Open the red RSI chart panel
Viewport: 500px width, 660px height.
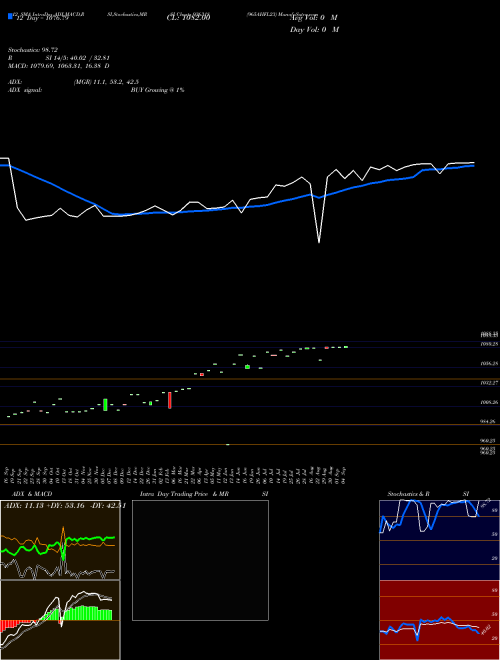pos(439,620)
